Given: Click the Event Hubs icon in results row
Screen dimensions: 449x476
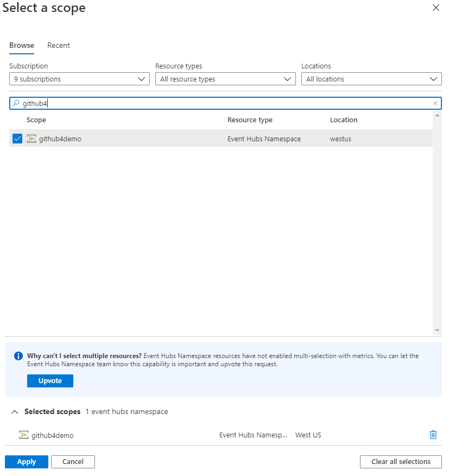Looking at the screenshot, I should (31, 139).
